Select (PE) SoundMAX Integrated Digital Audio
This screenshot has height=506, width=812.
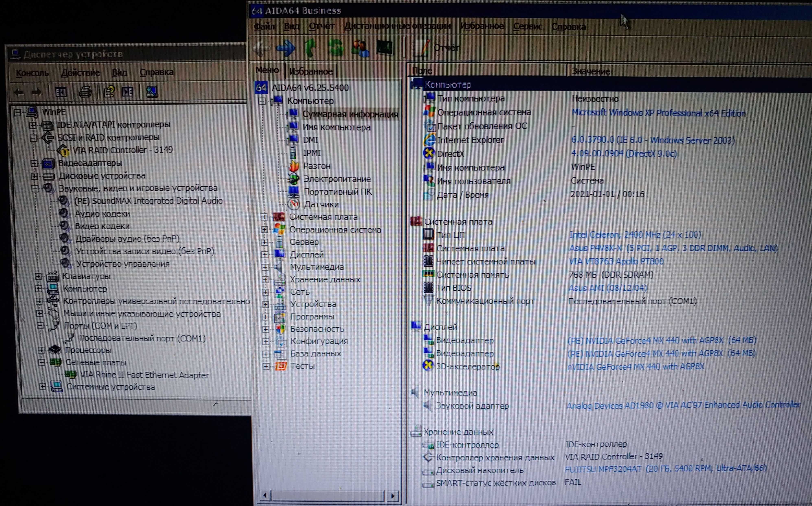pos(148,201)
